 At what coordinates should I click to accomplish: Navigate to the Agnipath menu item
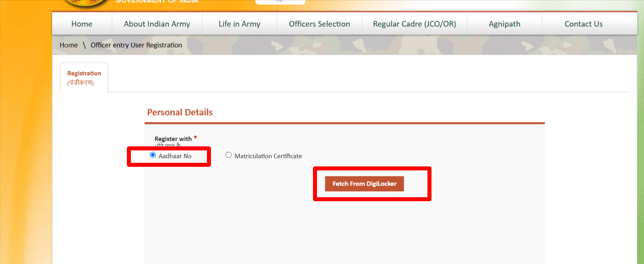pos(504,24)
